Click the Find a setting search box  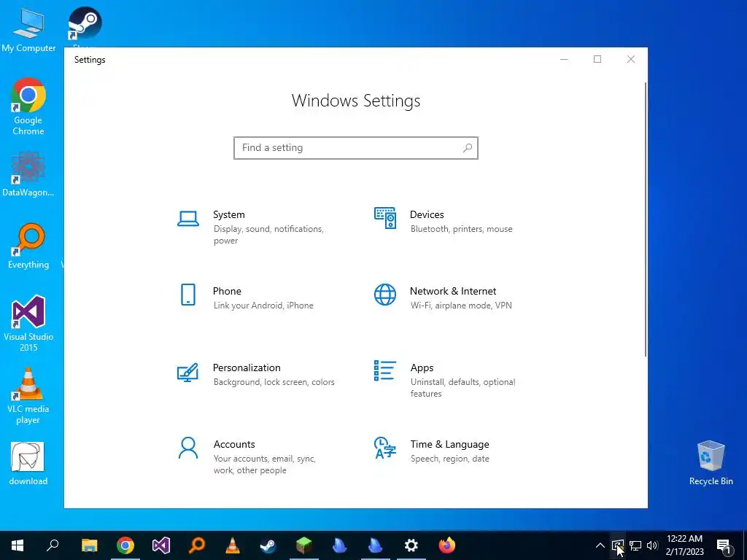356,148
